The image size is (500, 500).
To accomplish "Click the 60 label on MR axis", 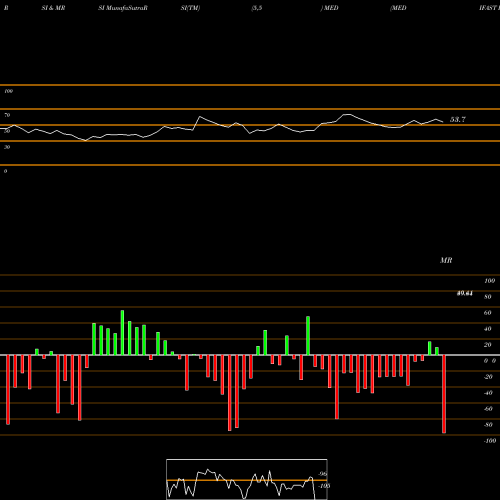I will click(x=488, y=313).
